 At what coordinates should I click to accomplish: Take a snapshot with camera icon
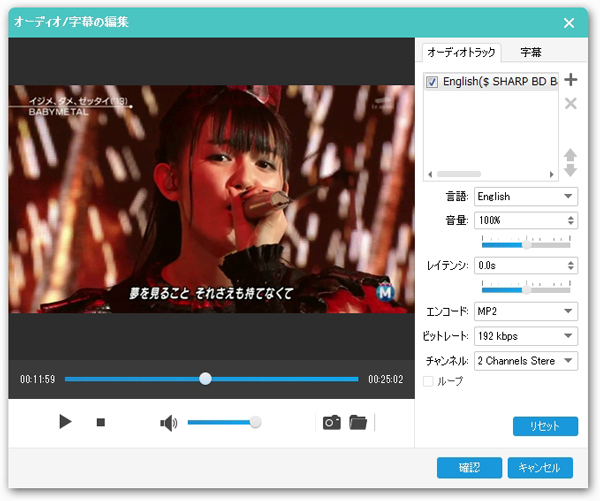point(331,423)
